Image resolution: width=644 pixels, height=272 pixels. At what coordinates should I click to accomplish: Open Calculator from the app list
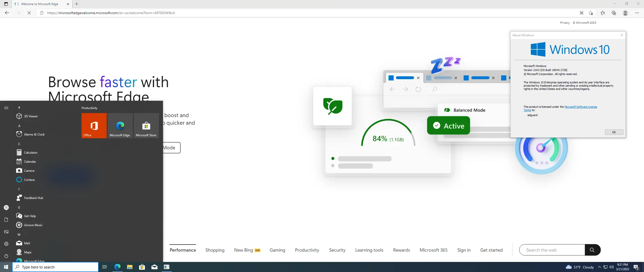[x=31, y=152]
